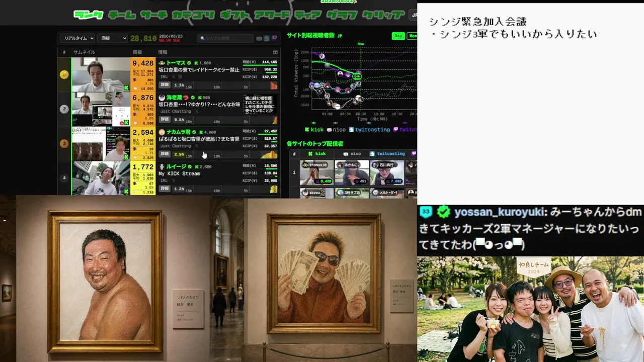Image resolution: width=644 pixels, height=362 pixels.
Task: Click the 詳細 button for 海老蔵
Action: point(165,120)
